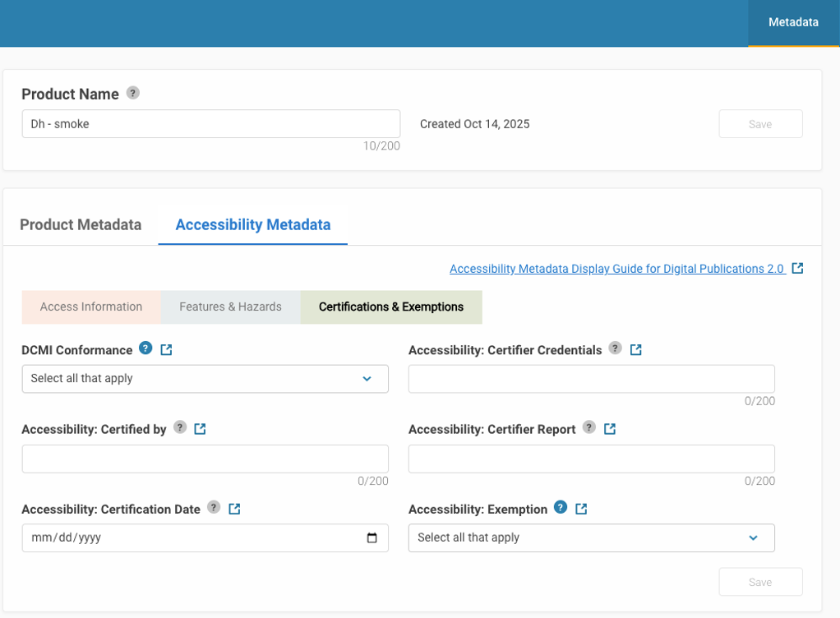Click Certifier Credentials help icon
The width and height of the screenshot is (840, 618).
click(x=615, y=348)
